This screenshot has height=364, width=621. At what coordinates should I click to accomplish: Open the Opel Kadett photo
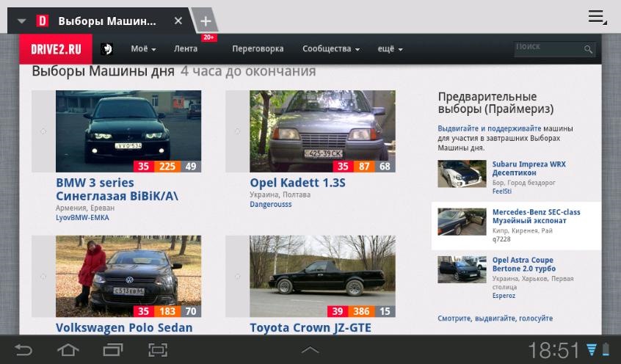tap(322, 131)
